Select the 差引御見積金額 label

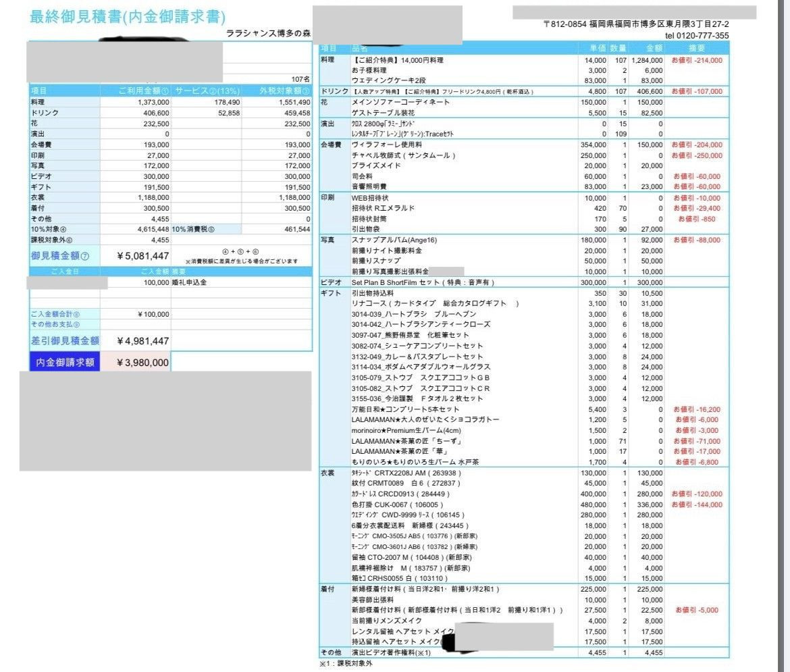point(65,341)
